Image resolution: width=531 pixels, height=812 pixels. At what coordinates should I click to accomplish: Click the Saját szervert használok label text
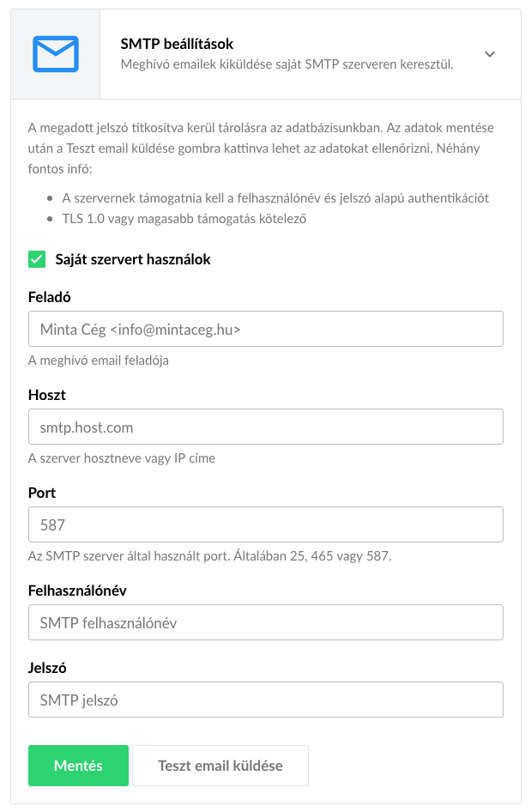(133, 259)
